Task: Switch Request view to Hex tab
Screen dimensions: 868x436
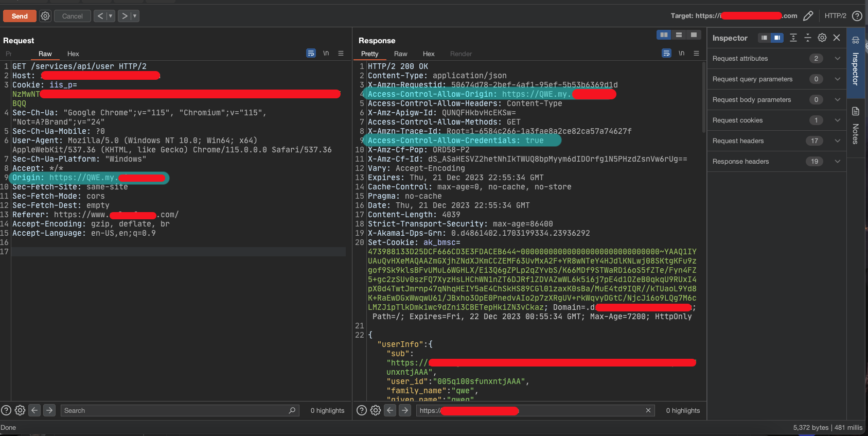Action: 73,54
